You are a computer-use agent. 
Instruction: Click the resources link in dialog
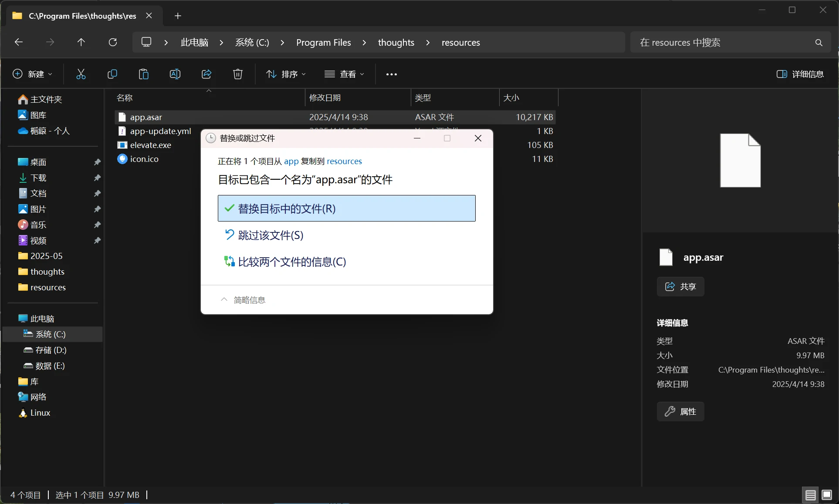(344, 161)
